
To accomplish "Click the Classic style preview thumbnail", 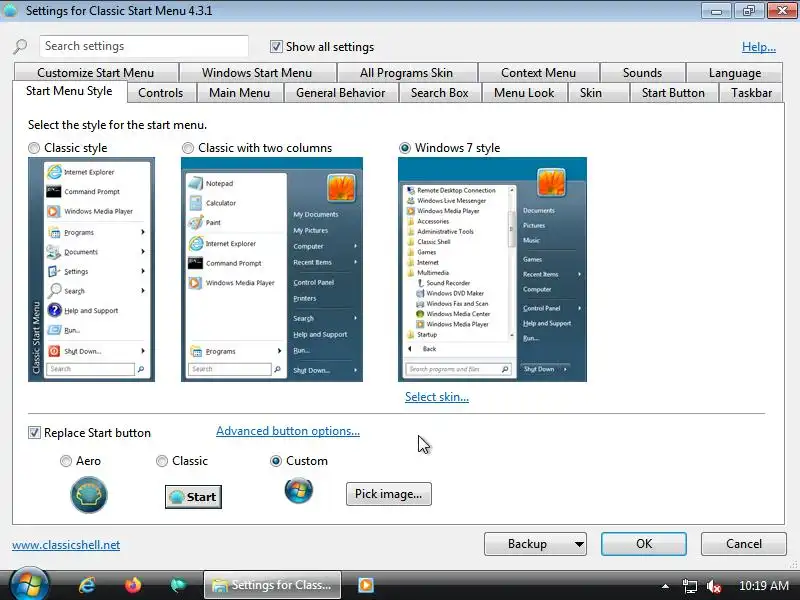I will point(91,269).
